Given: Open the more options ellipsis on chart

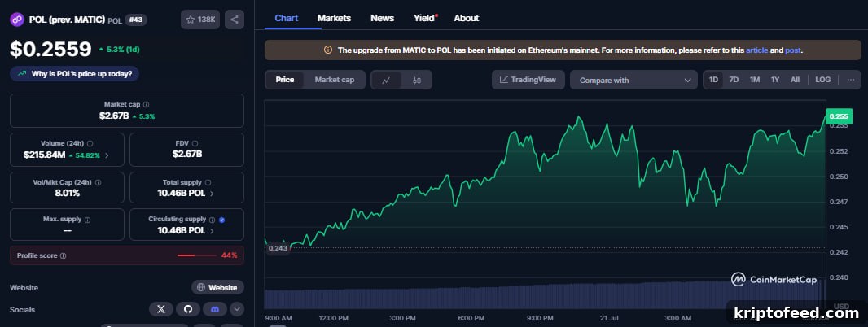Looking at the screenshot, I should coord(851,80).
